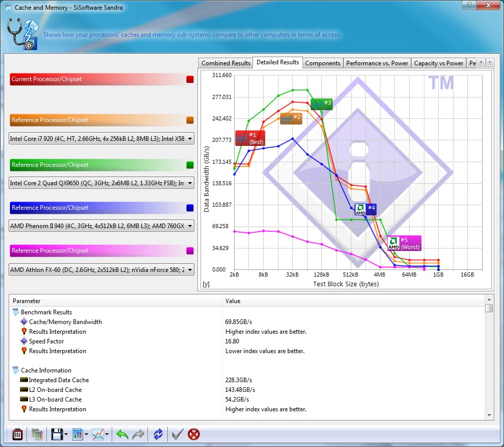Open the Capacity vs Power tab
The width and height of the screenshot is (504, 447).
coord(438,63)
